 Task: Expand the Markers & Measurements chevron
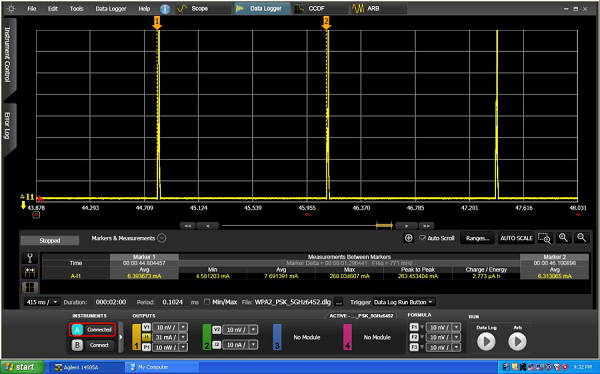[162, 238]
